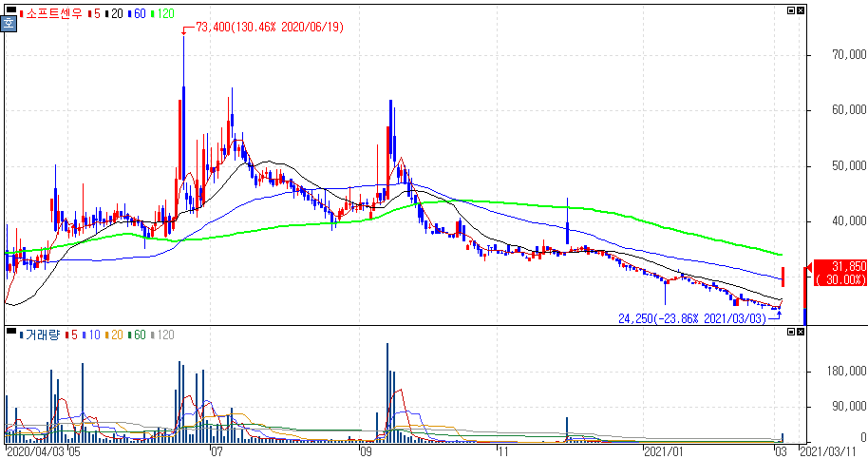The height and width of the screenshot is (459, 868).
Task: Select the blue 60-day price MA legend
Action: pos(137,14)
